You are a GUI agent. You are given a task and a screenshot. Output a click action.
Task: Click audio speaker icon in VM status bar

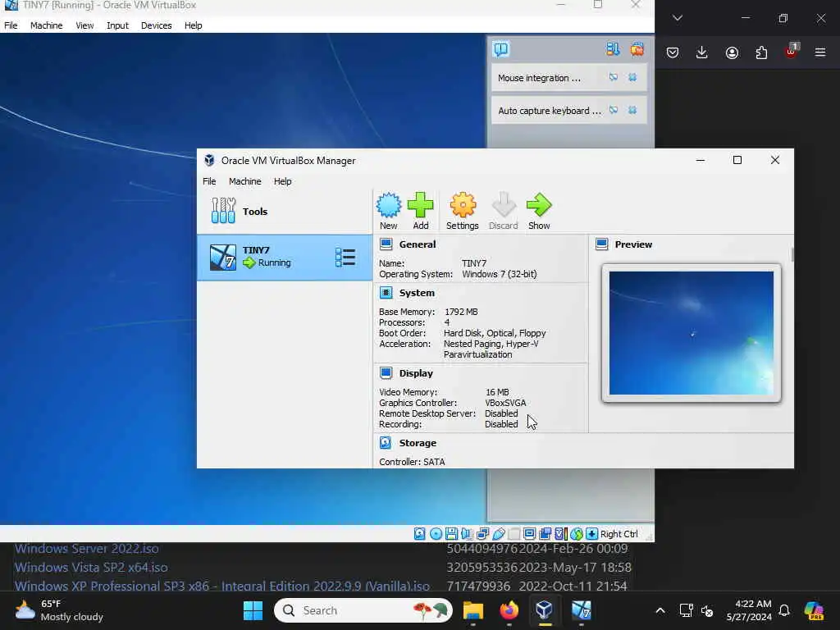[x=467, y=533]
